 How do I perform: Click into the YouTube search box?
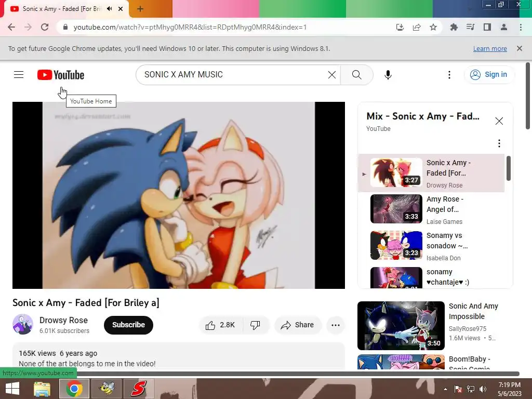pos(234,75)
